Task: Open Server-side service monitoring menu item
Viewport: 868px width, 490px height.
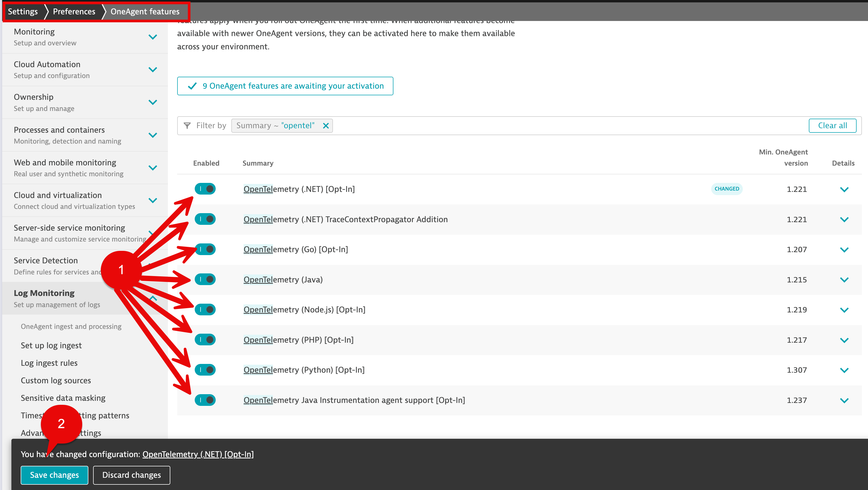Action: (x=85, y=233)
